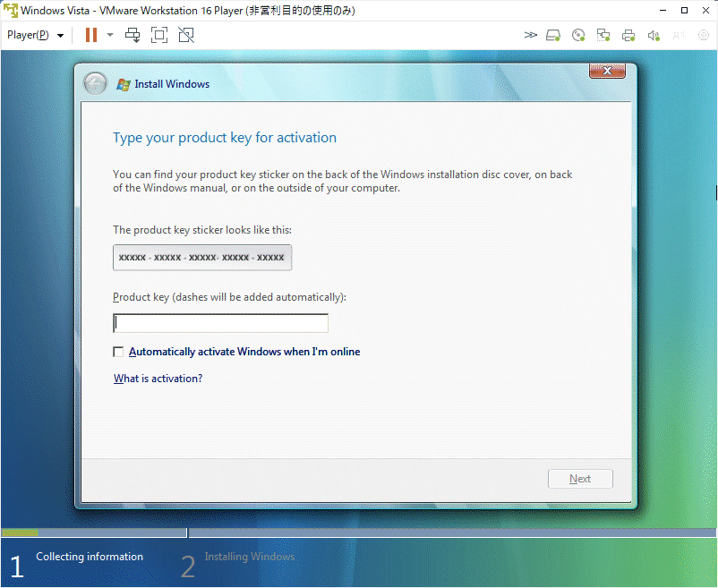Focus the Product key input field
Image resolution: width=718 pixels, height=588 pixels.
pyautogui.click(x=220, y=323)
